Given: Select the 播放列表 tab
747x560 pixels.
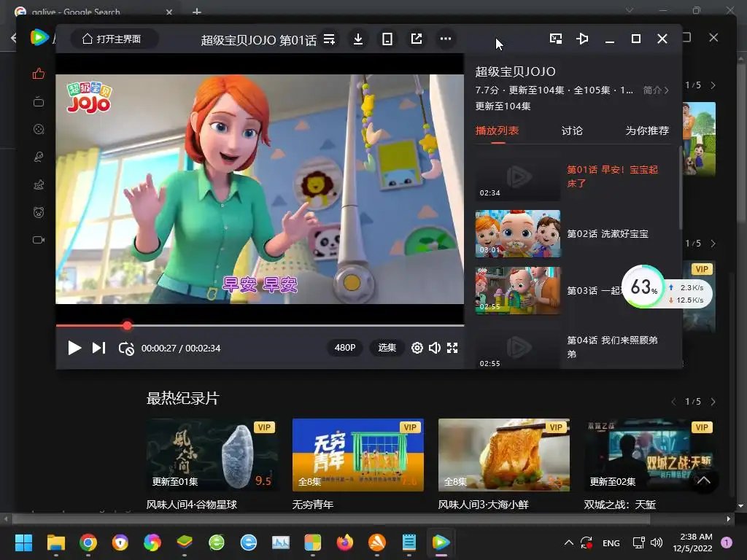Looking at the screenshot, I should 498,131.
